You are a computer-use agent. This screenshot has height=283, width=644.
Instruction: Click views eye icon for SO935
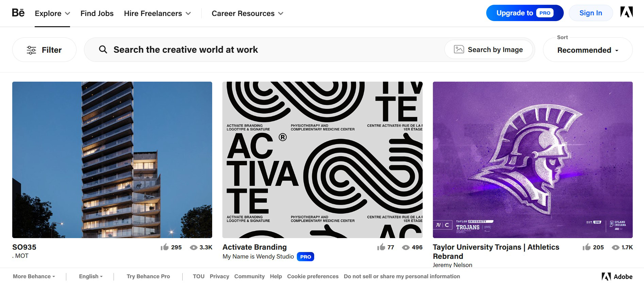(x=193, y=247)
